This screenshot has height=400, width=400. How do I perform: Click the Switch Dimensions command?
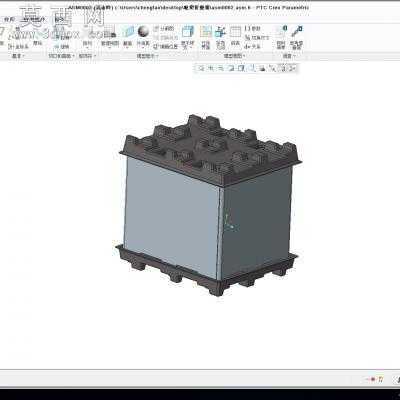(x=257, y=38)
